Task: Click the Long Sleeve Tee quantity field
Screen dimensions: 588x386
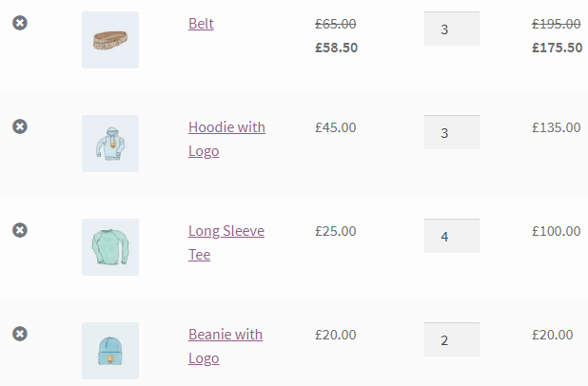Action: click(452, 236)
